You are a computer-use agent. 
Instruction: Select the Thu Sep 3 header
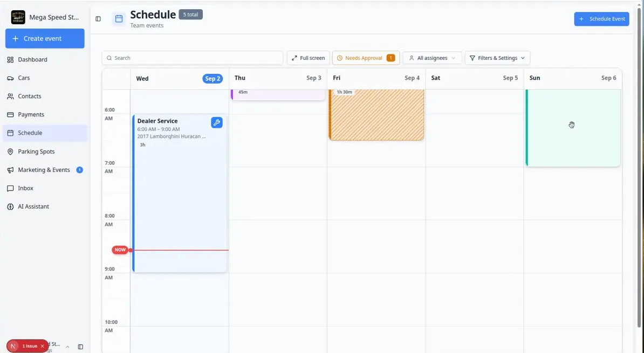pos(278,78)
